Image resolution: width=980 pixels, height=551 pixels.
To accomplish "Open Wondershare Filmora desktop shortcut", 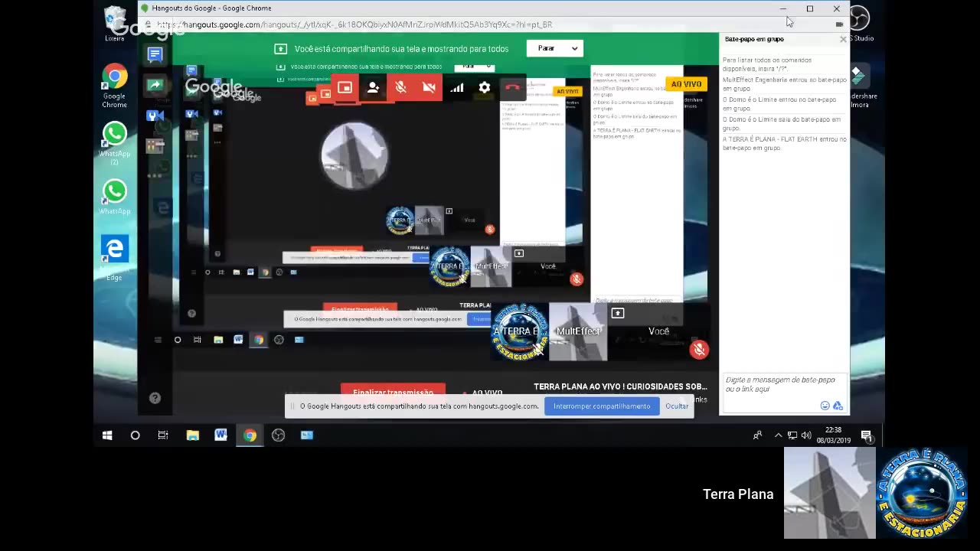I will (x=857, y=86).
